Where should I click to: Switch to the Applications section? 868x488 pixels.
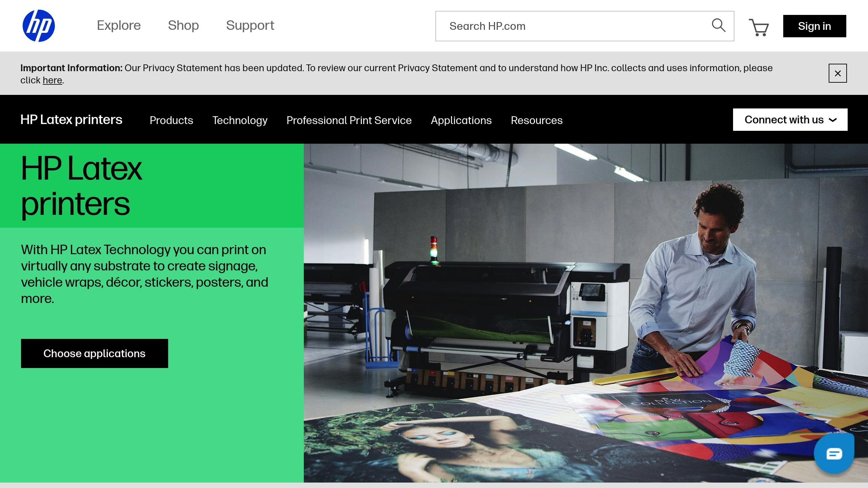[x=461, y=120]
